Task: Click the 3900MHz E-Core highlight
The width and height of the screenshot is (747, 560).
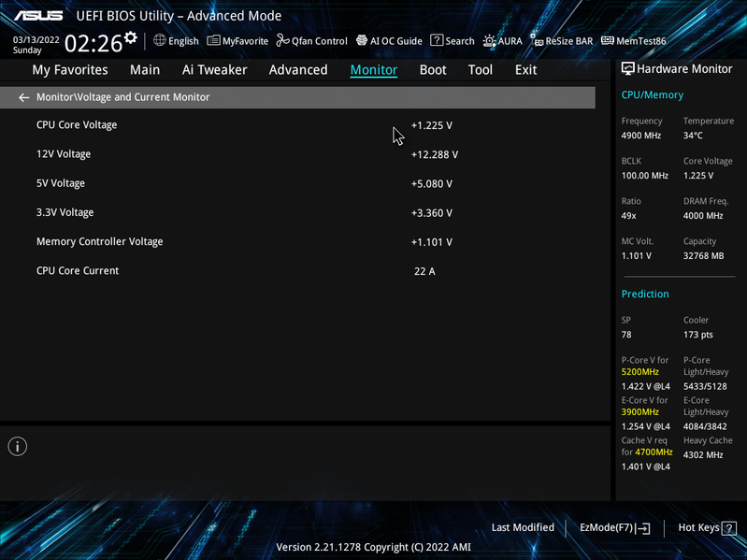Action: [x=639, y=412]
